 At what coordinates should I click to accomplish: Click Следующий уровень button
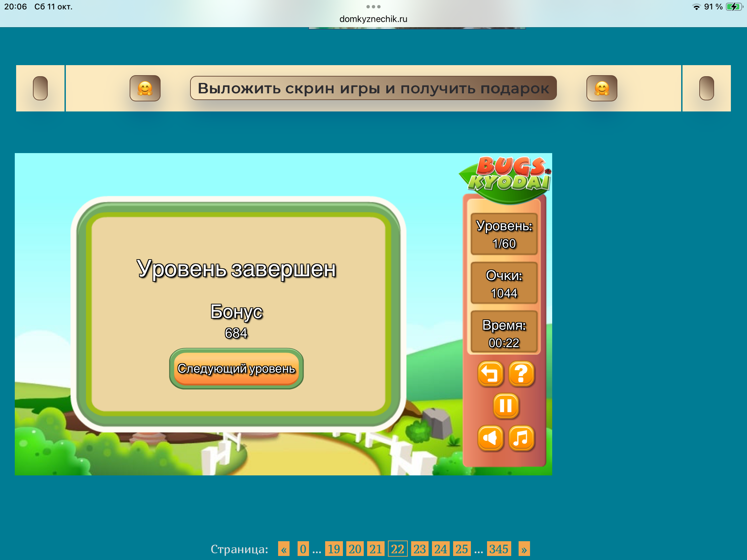click(x=236, y=368)
